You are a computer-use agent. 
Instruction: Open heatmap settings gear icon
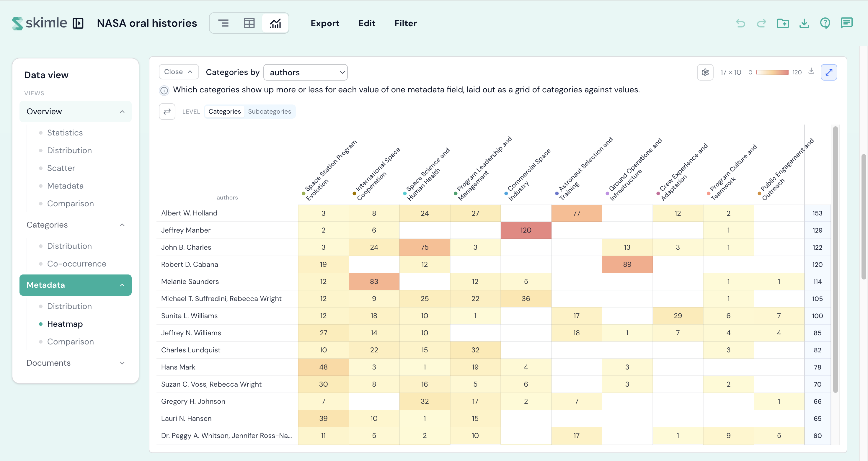point(705,72)
